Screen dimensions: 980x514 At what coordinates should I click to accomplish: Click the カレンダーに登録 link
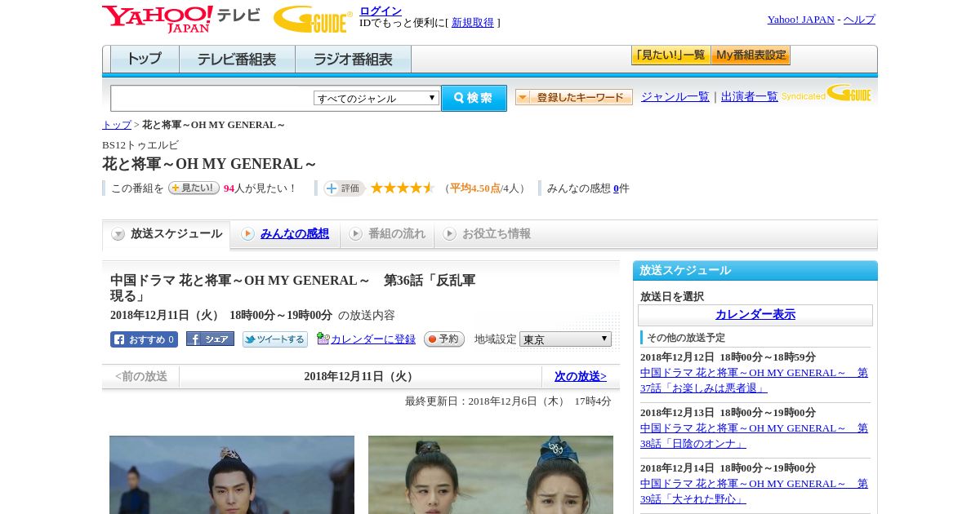[373, 339]
